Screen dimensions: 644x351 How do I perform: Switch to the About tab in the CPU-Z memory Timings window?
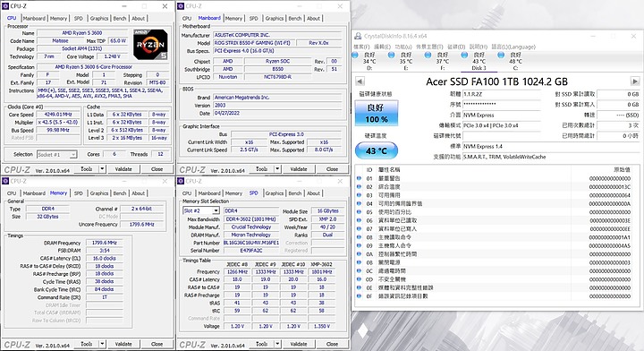139,193
